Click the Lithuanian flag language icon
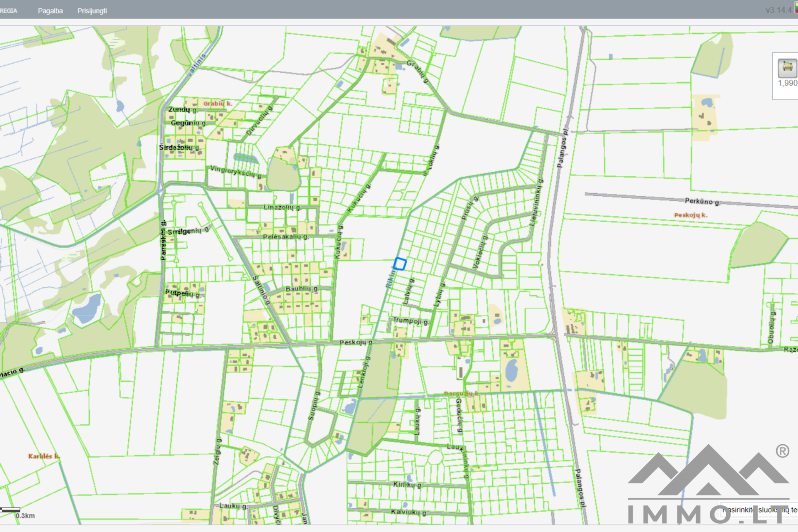The width and height of the screenshot is (798, 532). pos(796,8)
